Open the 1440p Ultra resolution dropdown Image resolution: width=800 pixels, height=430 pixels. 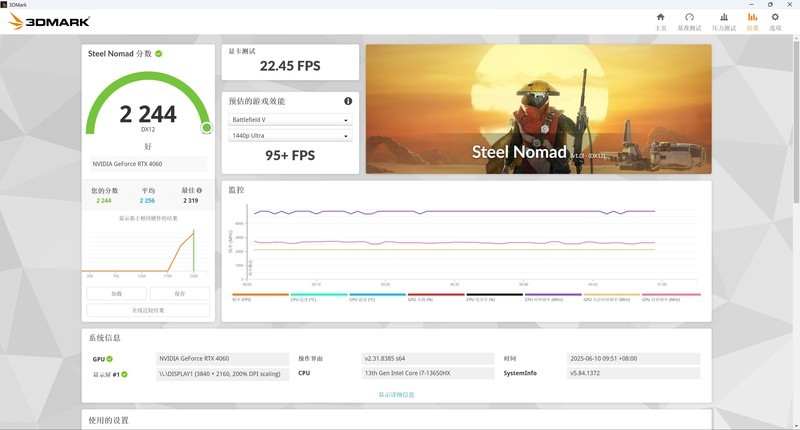click(290, 136)
